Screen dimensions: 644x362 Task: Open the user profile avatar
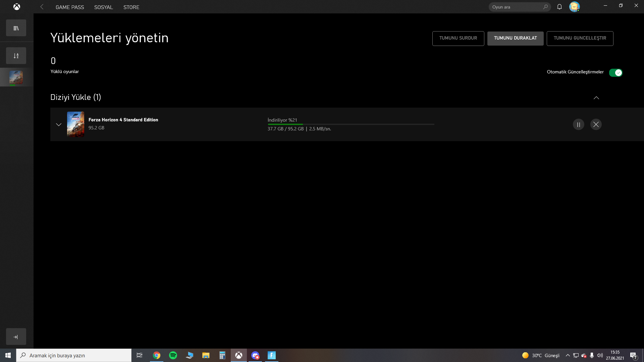574,7
